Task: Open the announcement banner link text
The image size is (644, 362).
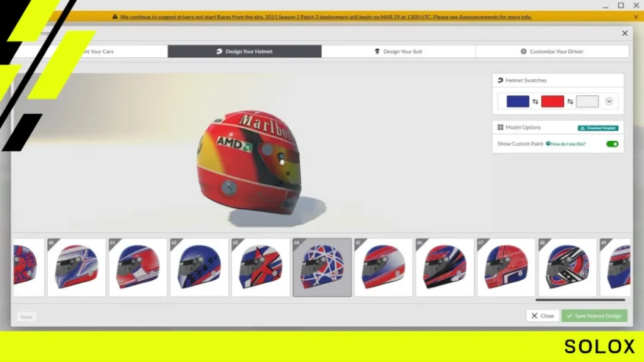Action: [x=326, y=17]
